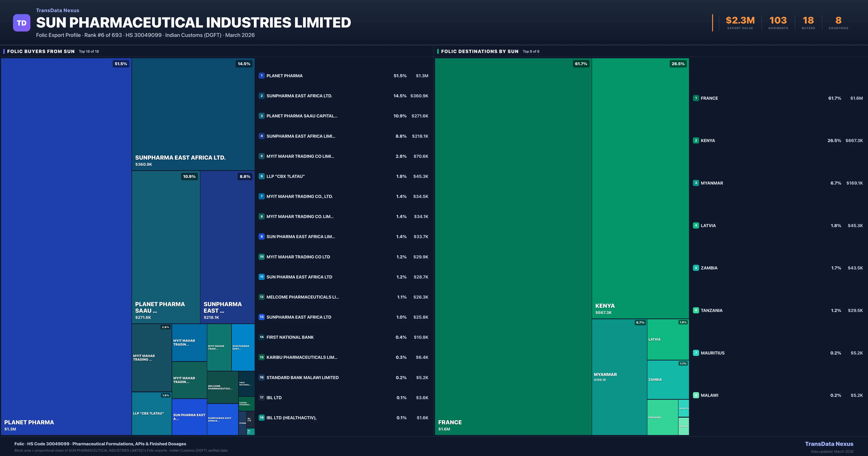Click rank 4 badge beside LATVIA
The width and height of the screenshot is (868, 456).
[696, 225]
